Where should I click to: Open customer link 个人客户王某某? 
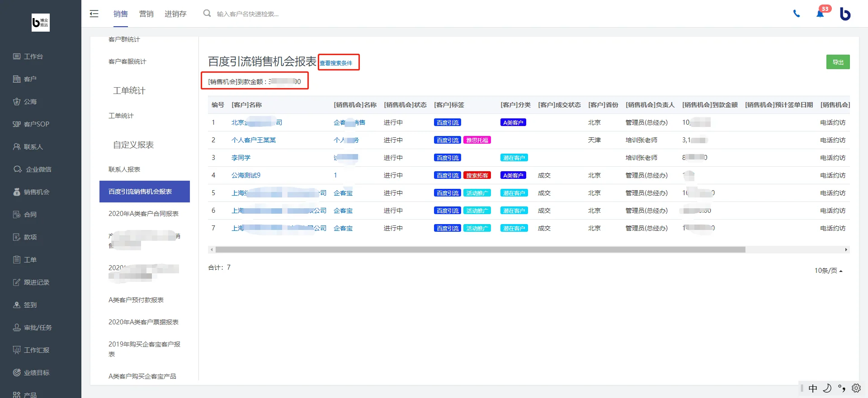pyautogui.click(x=254, y=140)
